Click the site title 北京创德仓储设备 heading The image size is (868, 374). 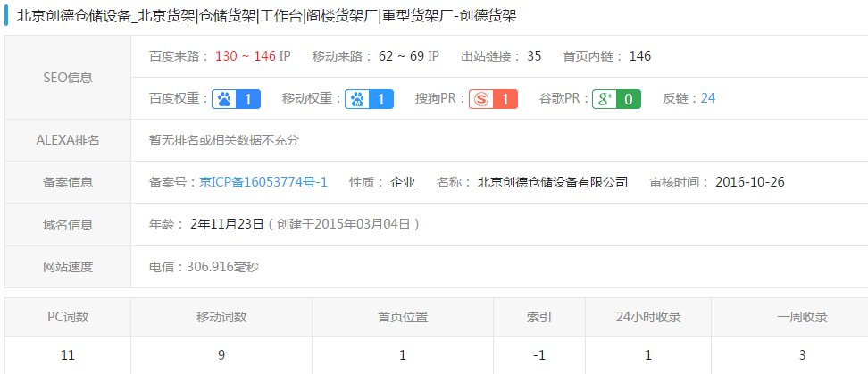pos(266,15)
